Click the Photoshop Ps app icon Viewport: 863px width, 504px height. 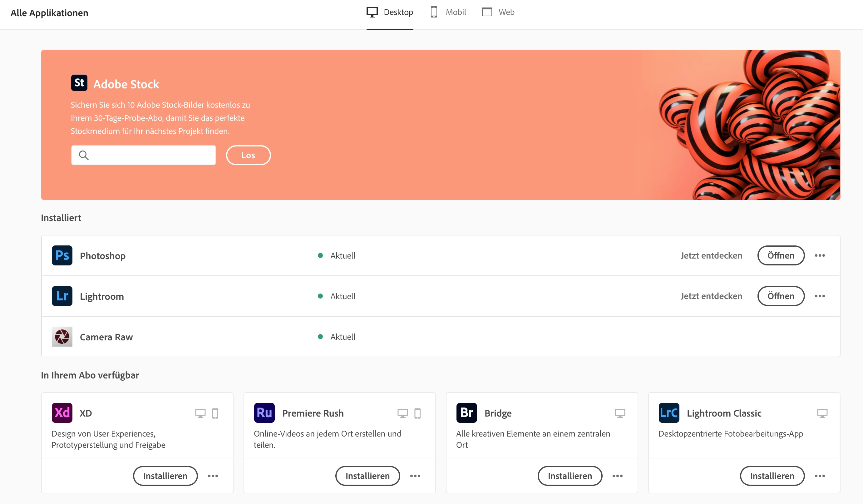pos(62,255)
